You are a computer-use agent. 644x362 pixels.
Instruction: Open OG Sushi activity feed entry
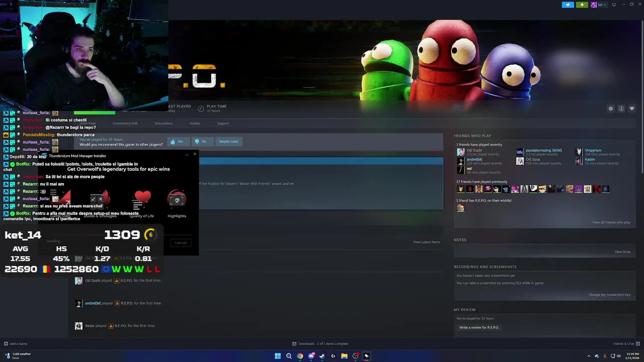(x=118, y=281)
